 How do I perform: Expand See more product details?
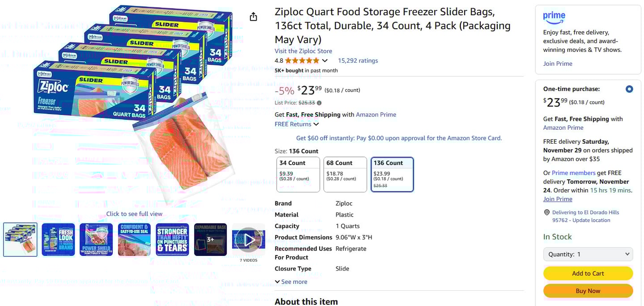(x=291, y=282)
